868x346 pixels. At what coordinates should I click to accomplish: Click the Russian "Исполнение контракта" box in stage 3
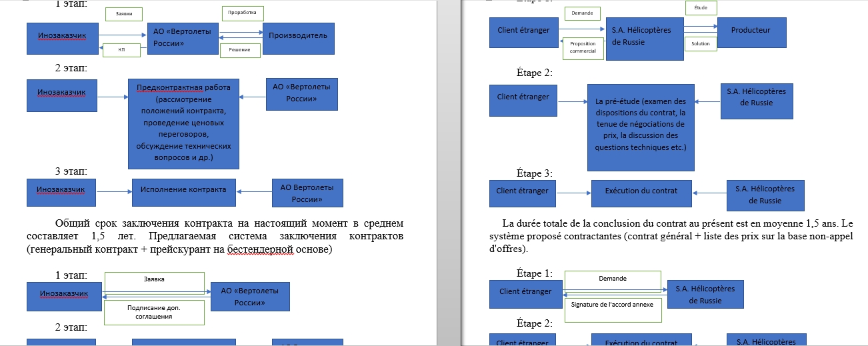coord(183,189)
